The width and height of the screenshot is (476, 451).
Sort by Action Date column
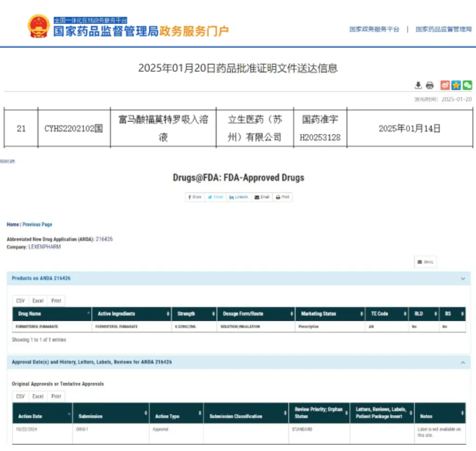(42, 413)
